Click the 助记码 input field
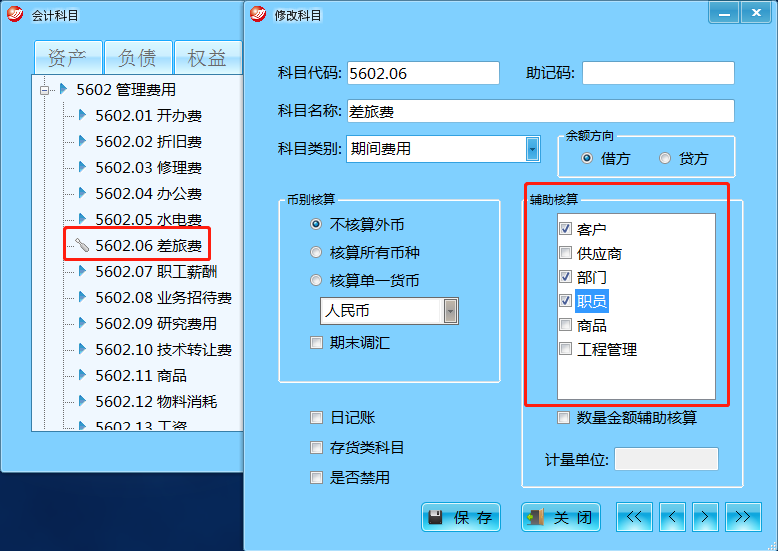Viewport: 778px width, 551px height. click(658, 73)
